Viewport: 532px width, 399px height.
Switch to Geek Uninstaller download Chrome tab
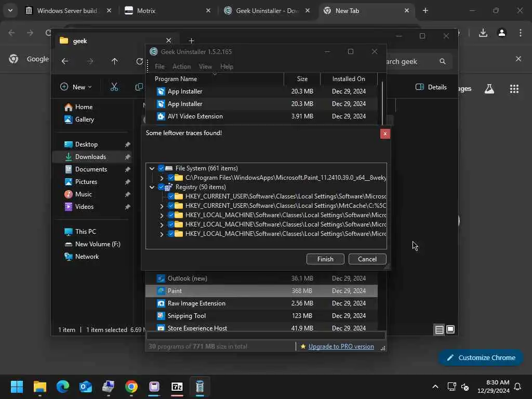267,10
